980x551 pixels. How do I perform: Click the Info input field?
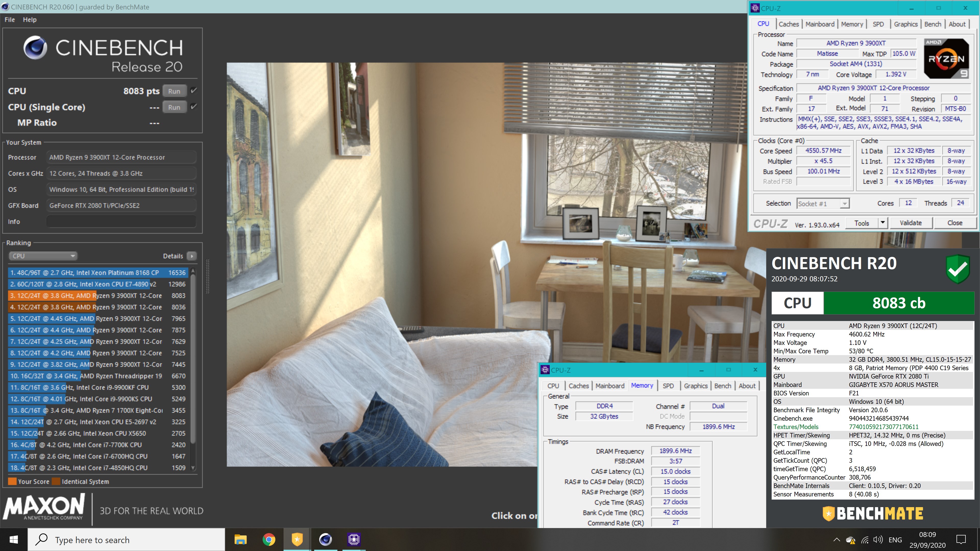coord(121,221)
